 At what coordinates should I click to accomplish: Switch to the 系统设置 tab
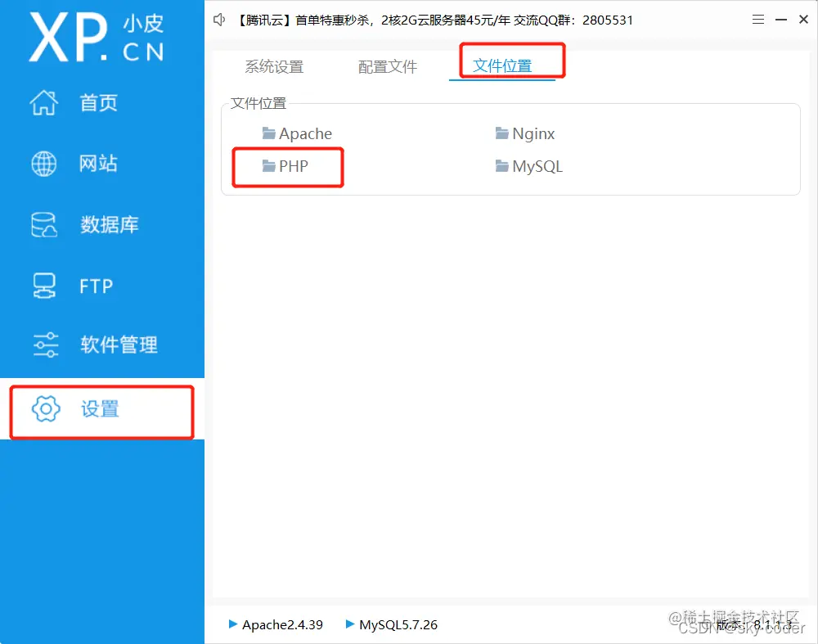[273, 67]
